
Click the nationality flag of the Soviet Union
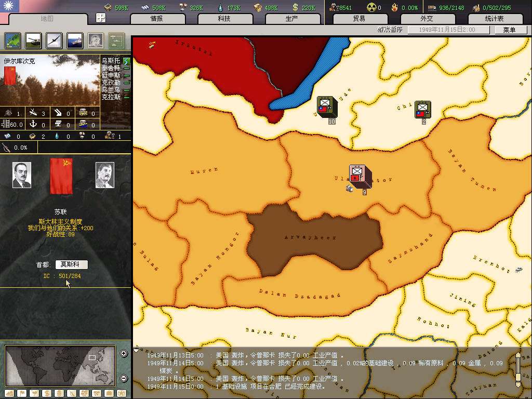(10, 76)
